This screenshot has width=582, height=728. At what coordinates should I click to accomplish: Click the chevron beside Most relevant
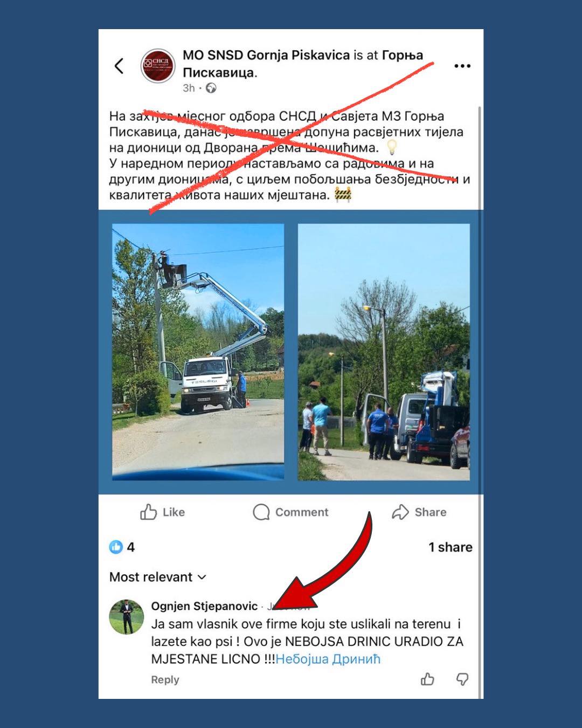click(x=202, y=577)
